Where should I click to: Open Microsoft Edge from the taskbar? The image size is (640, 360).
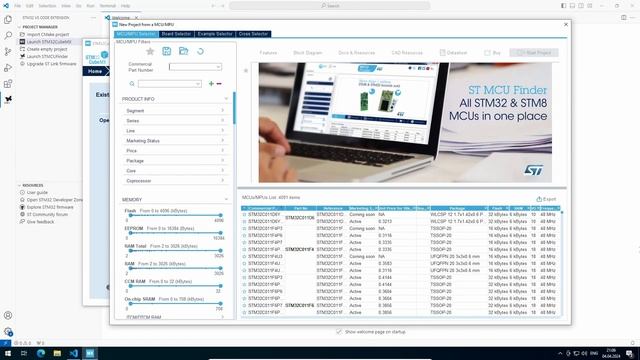[41, 353]
